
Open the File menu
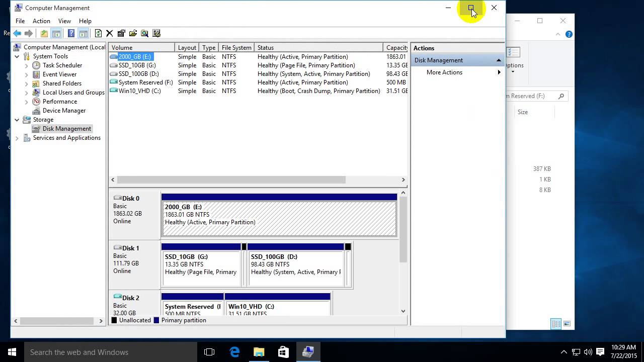click(20, 21)
